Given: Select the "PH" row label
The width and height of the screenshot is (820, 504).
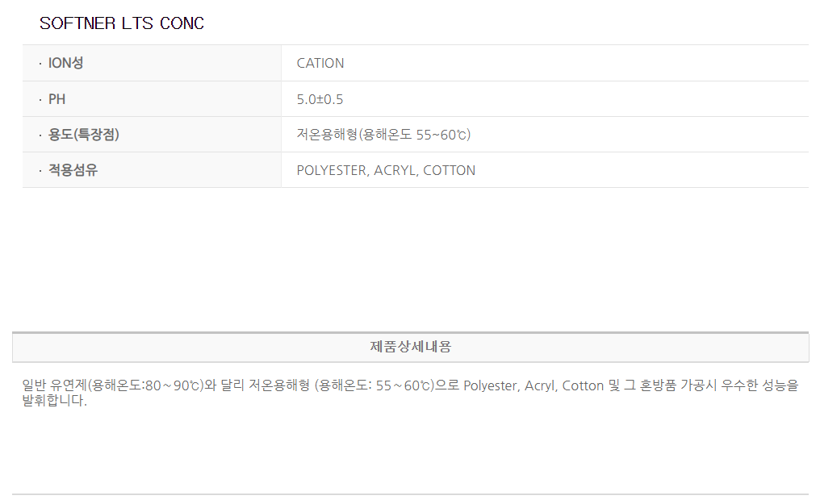Looking at the screenshot, I should tap(57, 99).
